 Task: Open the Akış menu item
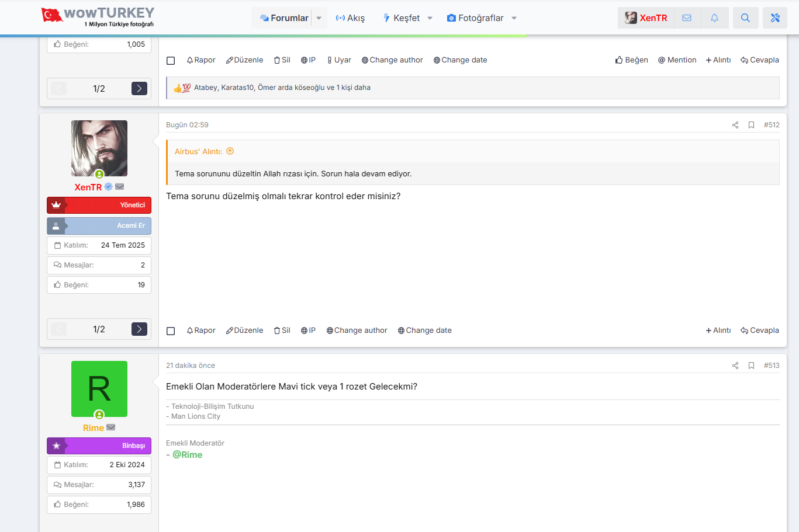pos(350,18)
